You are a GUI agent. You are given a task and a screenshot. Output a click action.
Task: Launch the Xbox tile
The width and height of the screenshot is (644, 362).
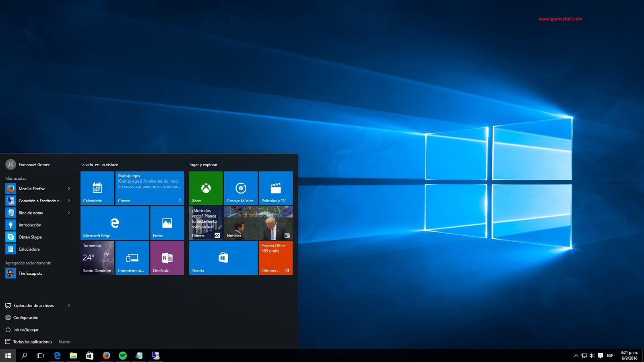(206, 188)
